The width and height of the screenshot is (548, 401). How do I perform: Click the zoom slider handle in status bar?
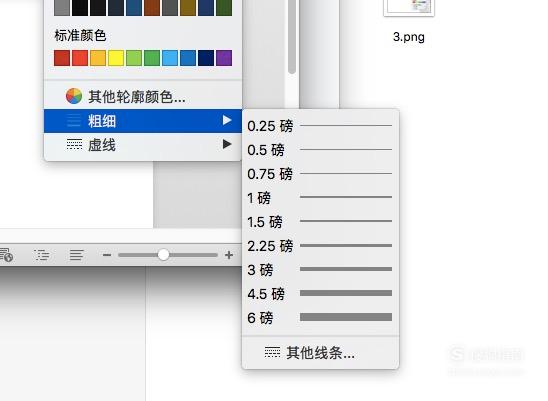click(x=163, y=255)
